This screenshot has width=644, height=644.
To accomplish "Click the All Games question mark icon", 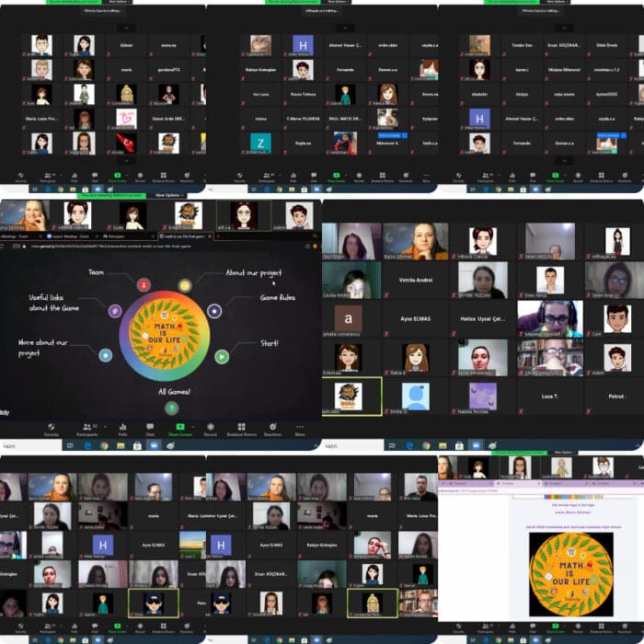I will tap(171, 408).
